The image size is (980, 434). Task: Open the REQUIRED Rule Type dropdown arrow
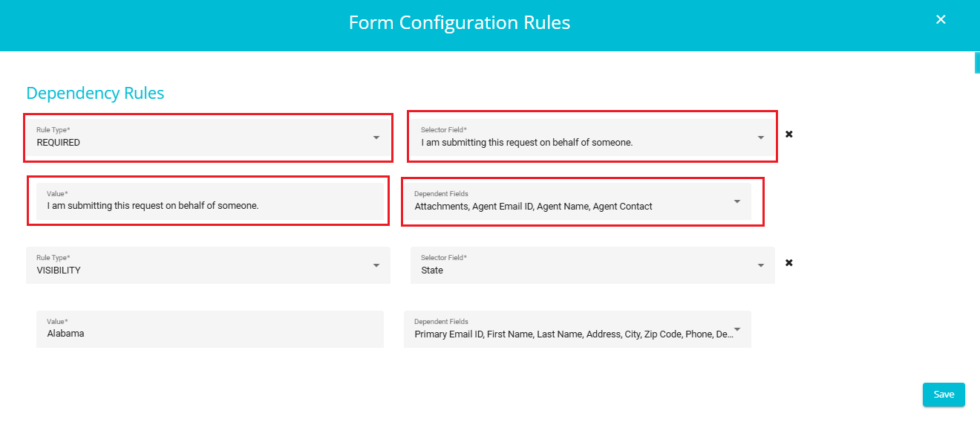click(376, 137)
